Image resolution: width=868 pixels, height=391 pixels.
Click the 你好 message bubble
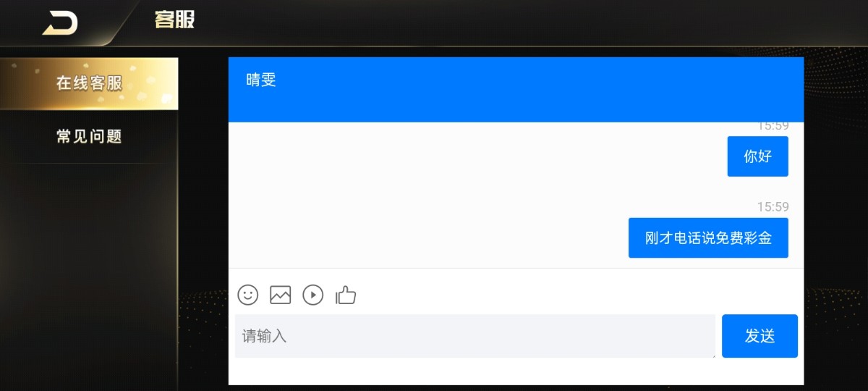click(x=757, y=156)
